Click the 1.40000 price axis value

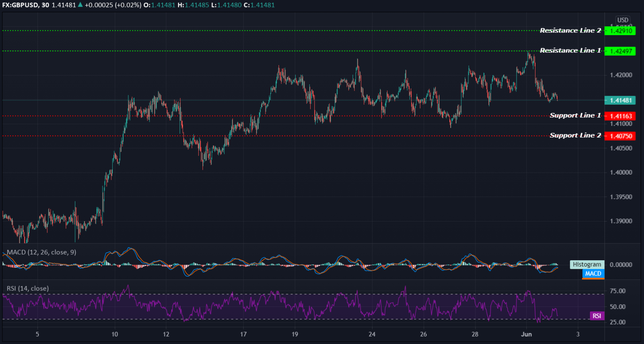pyautogui.click(x=621, y=173)
